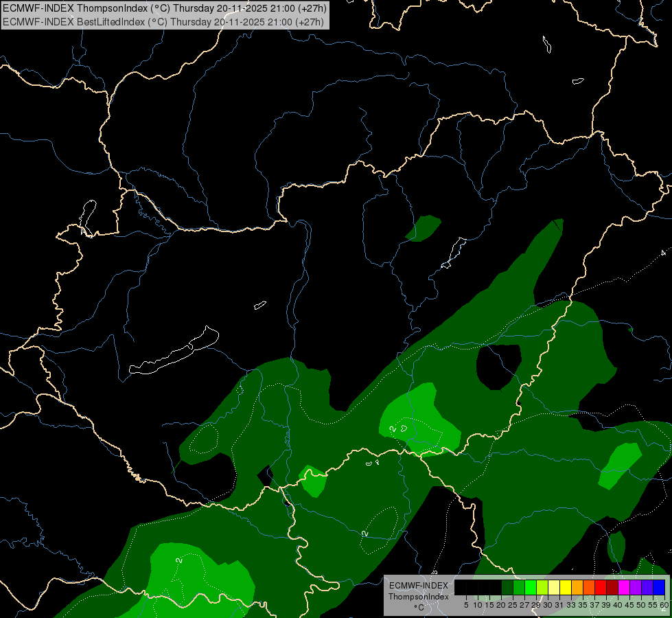The height and width of the screenshot is (618, 672).
Task: Click legend tick value 45
Action: pos(629,605)
